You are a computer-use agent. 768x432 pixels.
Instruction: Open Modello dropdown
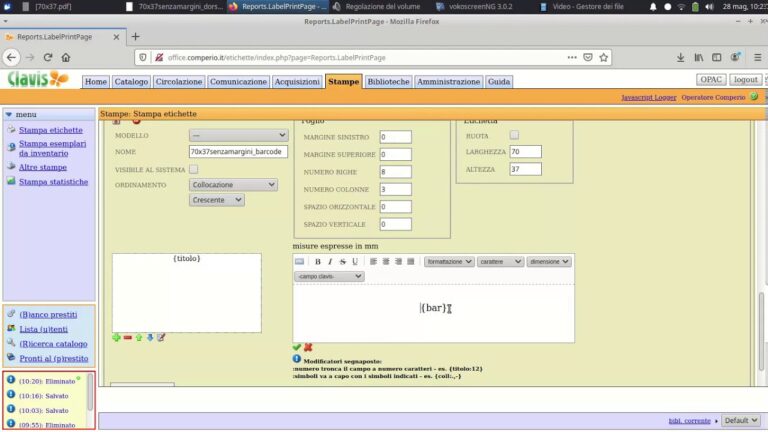click(239, 135)
